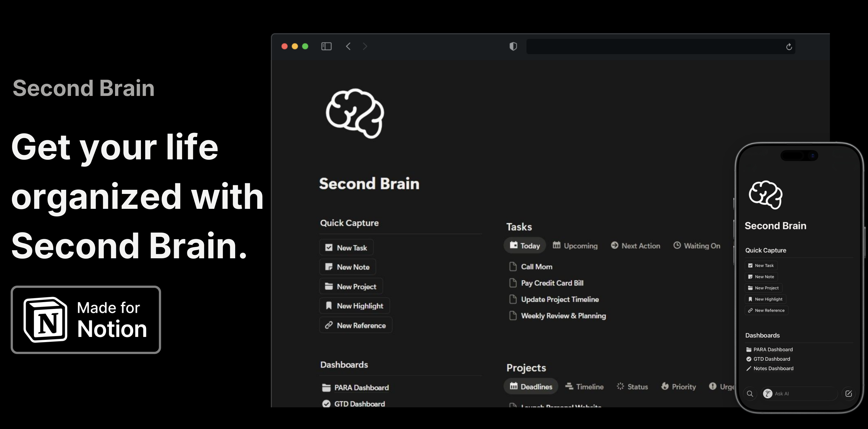This screenshot has width=868, height=429.
Task: Open the PARA Dashboard
Action: (x=361, y=388)
